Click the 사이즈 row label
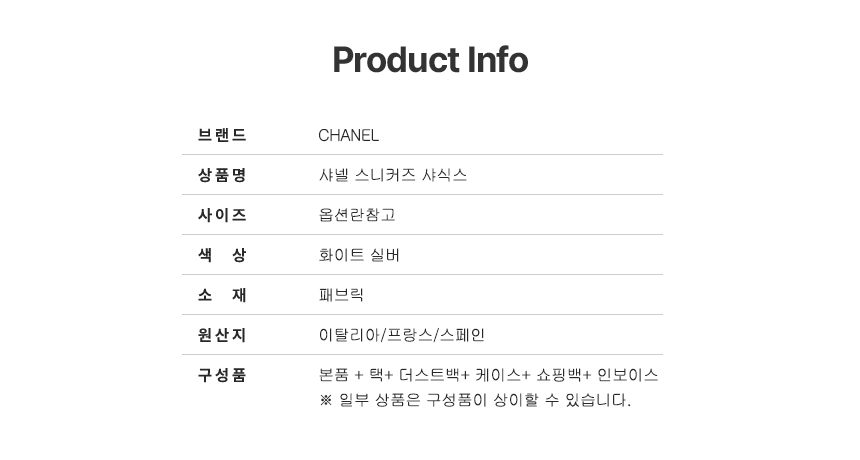 coord(222,215)
